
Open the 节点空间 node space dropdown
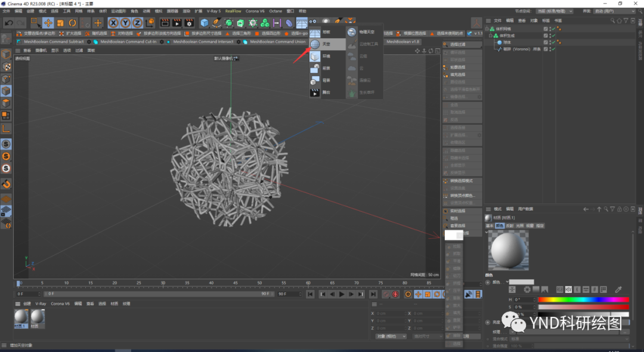point(555,11)
